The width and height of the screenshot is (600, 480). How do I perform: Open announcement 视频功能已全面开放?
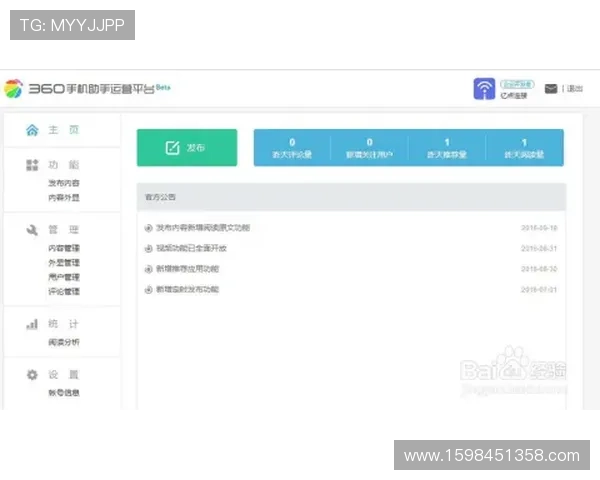pos(191,248)
